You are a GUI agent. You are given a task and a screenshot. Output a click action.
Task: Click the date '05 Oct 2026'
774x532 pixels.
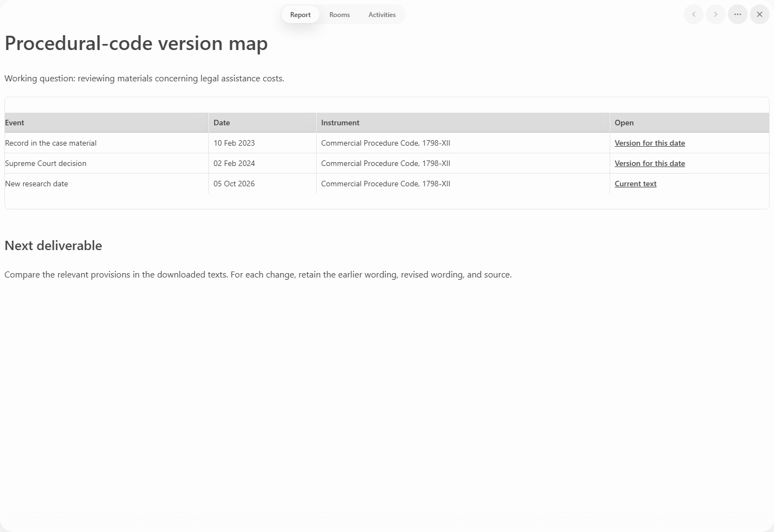[x=234, y=184]
